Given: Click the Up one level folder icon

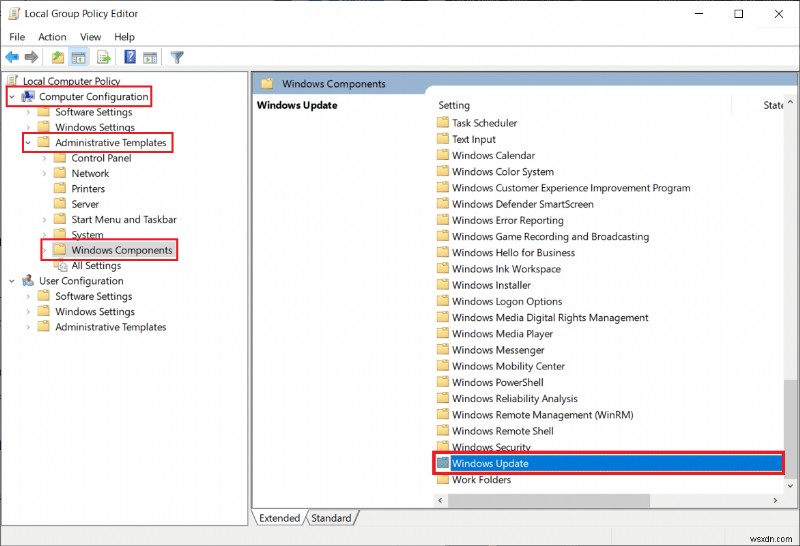Looking at the screenshot, I should click(x=58, y=57).
